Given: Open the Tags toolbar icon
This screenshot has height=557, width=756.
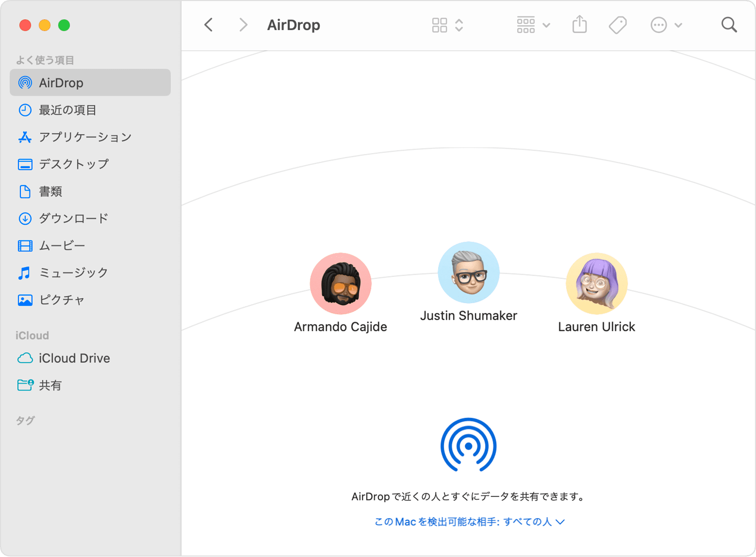Looking at the screenshot, I should pyautogui.click(x=617, y=25).
